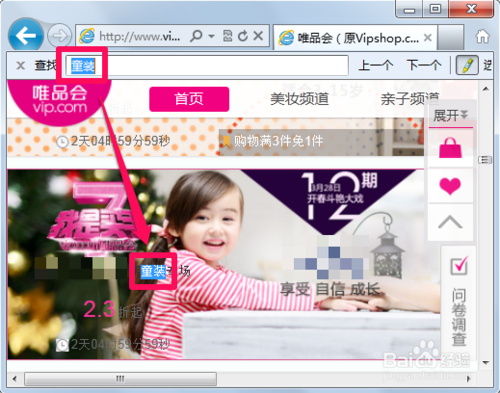Click the horizontal scrollbar left arrow
500x393 pixels.
14,379
